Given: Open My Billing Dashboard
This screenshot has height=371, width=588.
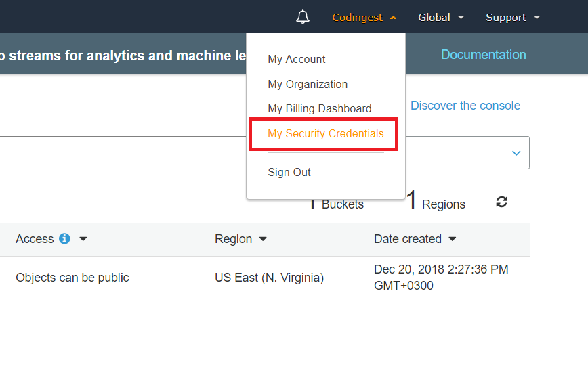Looking at the screenshot, I should click(x=320, y=109).
